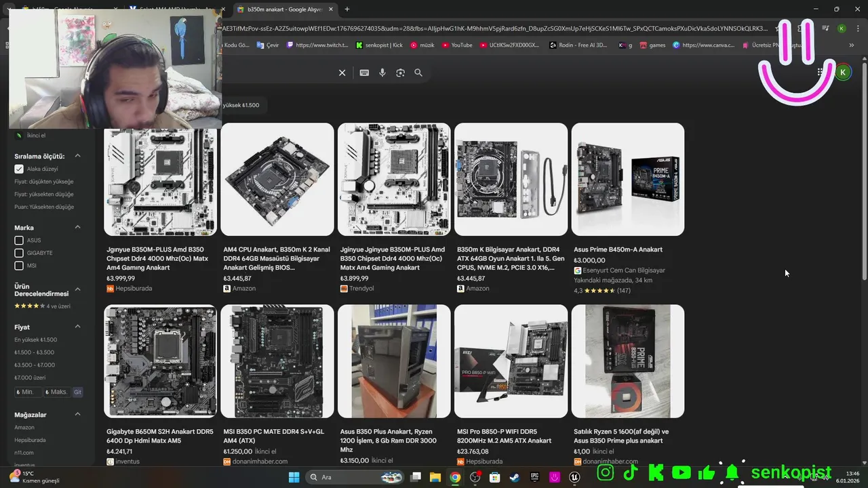Open Google Chrome from the taskbar

click(455, 477)
